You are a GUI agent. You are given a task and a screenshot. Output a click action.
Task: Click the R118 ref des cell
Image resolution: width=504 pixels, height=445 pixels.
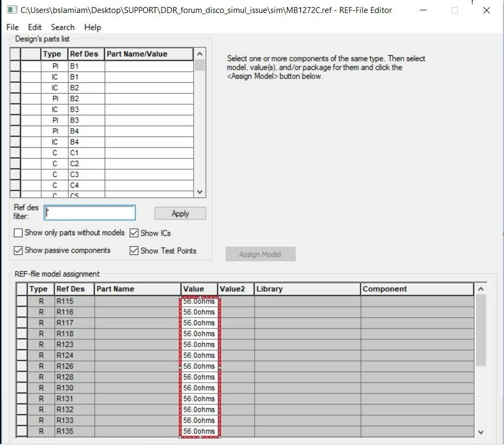pos(74,334)
